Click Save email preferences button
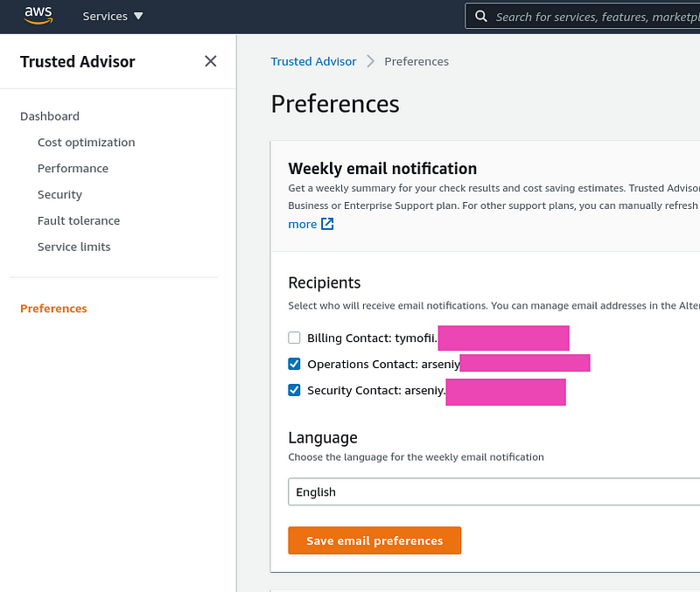 tap(374, 540)
